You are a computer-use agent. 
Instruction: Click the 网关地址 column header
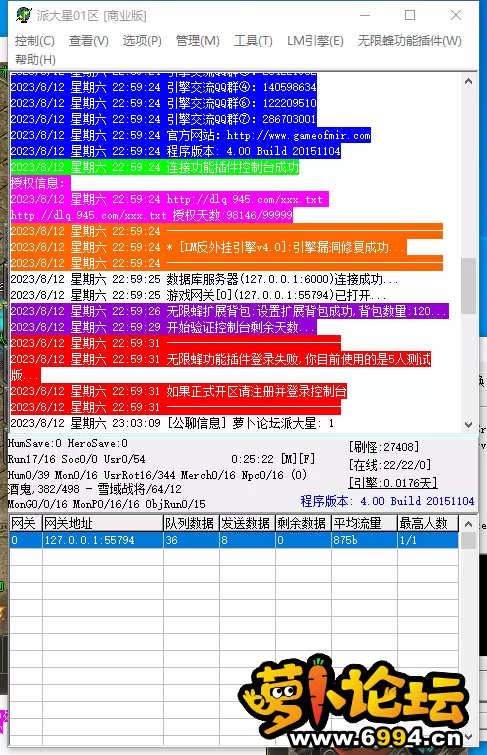[103, 523]
